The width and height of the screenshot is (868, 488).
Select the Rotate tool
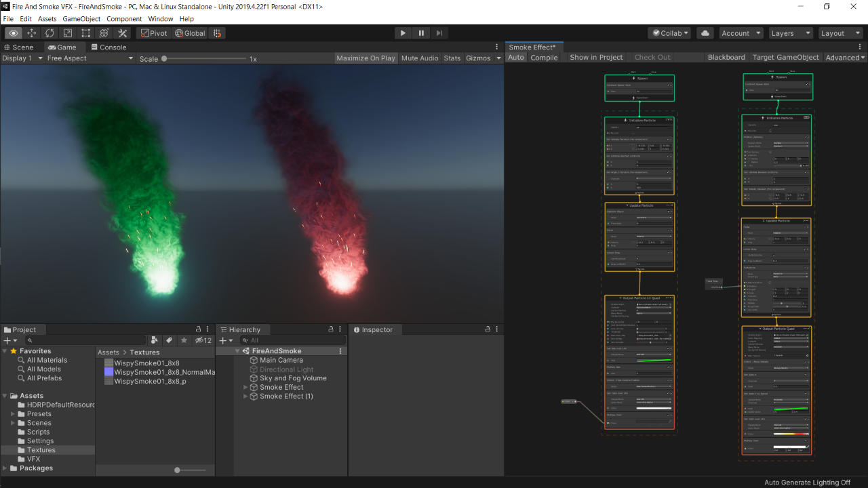click(50, 33)
